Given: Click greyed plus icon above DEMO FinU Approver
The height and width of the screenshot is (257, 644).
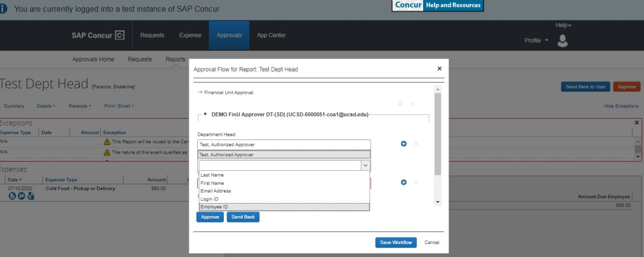Looking at the screenshot, I should (400, 104).
